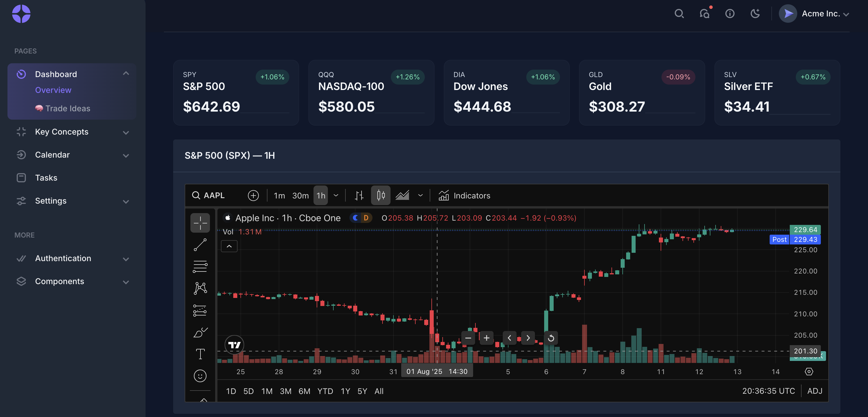This screenshot has height=417, width=868.
Task: Toggle the extended hours session indicator
Action: pos(355,218)
